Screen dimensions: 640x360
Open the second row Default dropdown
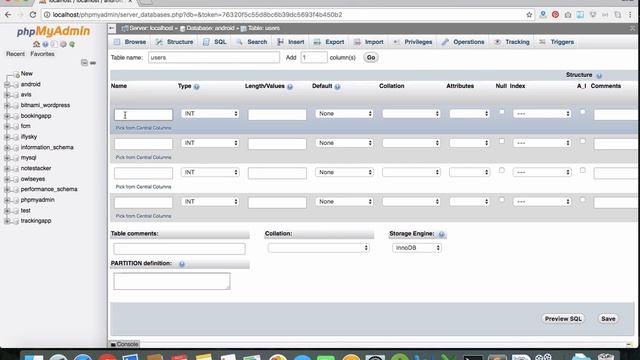point(344,143)
